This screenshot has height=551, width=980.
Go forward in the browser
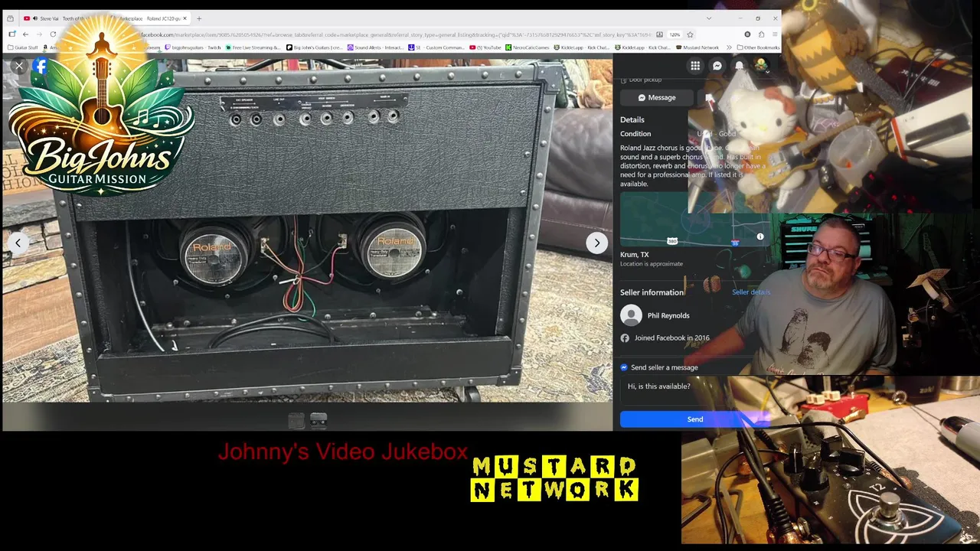click(x=39, y=34)
